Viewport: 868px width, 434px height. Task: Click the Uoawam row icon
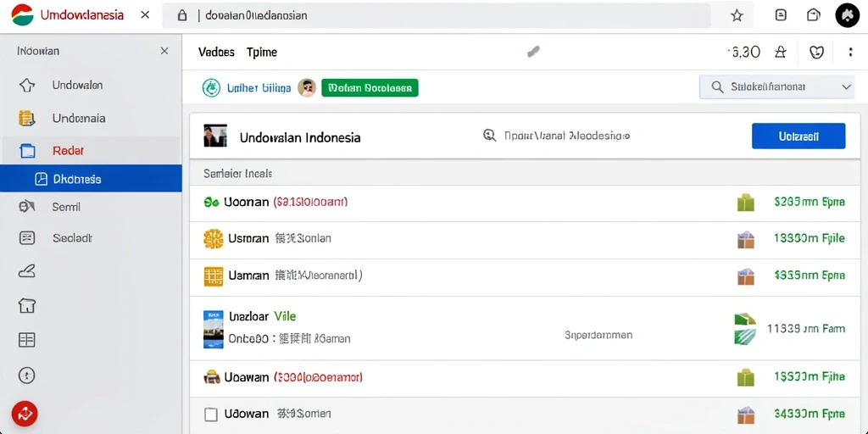pos(212,377)
